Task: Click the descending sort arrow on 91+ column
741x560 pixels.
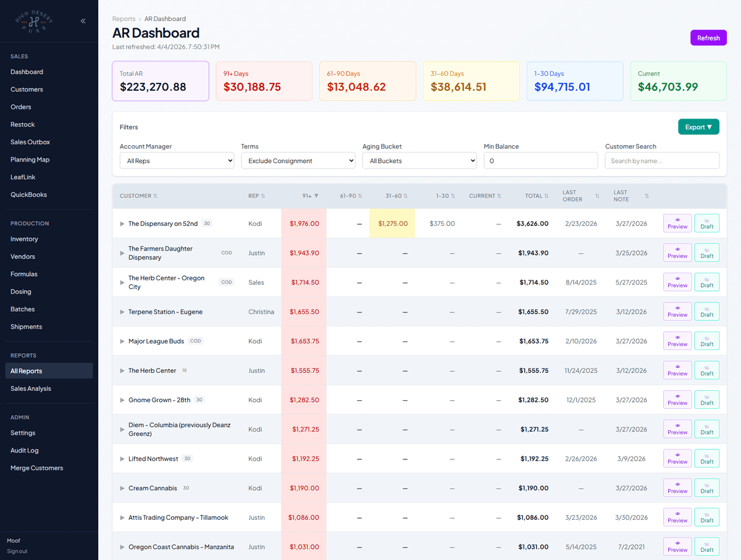Action: (x=317, y=196)
